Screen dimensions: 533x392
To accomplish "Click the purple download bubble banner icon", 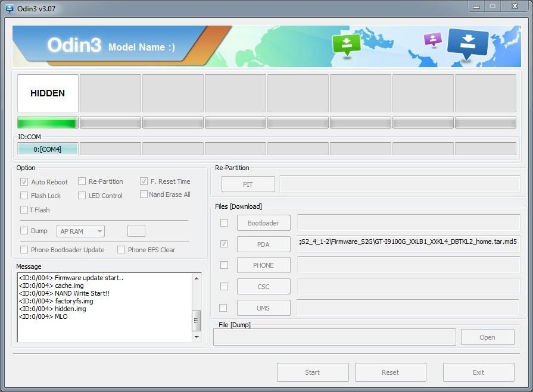I will [x=433, y=39].
